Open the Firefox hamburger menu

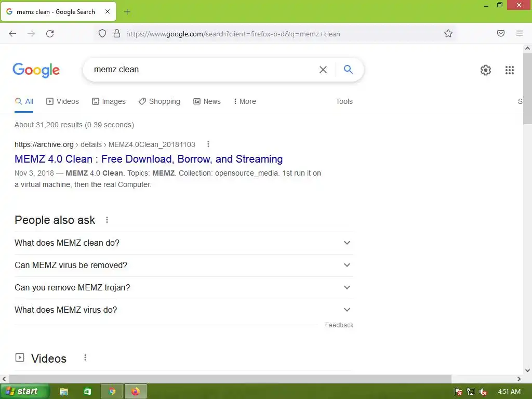coord(520,33)
